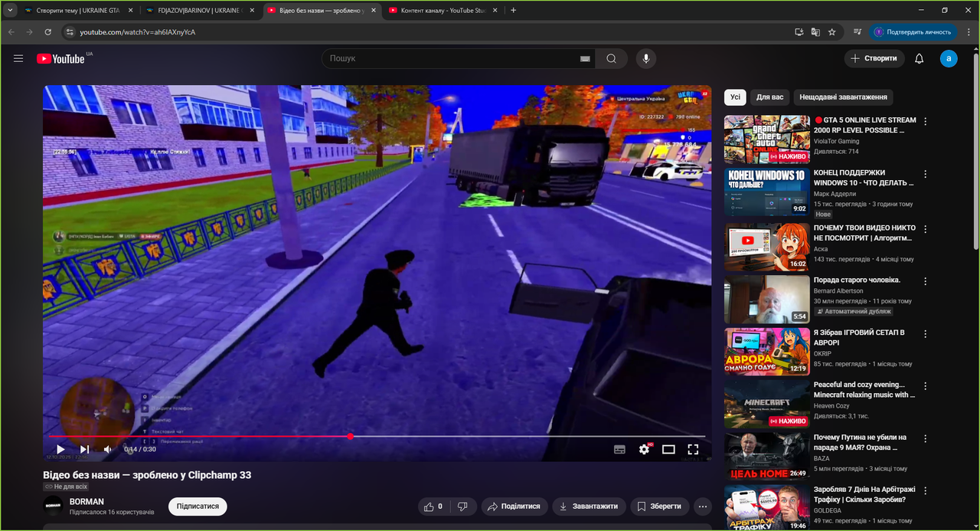
Task: Open options for Заробляв 7 Днів На Арбітражі
Action: click(x=926, y=490)
